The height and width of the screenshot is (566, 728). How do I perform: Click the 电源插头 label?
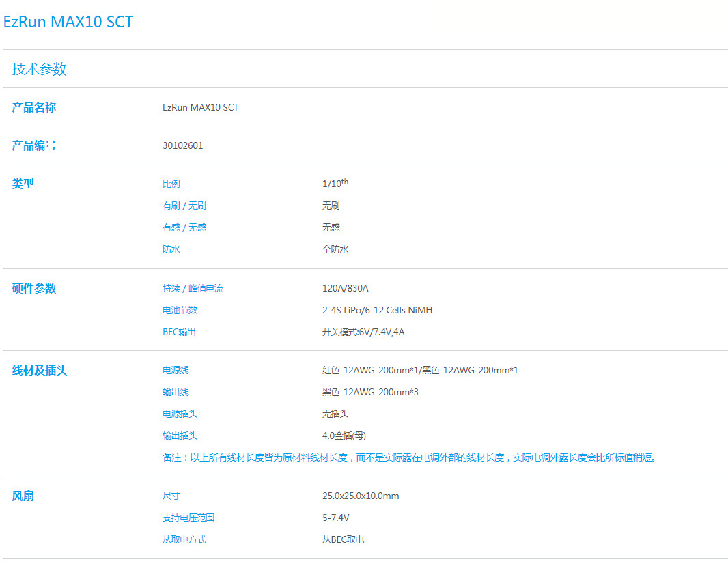pyautogui.click(x=180, y=414)
